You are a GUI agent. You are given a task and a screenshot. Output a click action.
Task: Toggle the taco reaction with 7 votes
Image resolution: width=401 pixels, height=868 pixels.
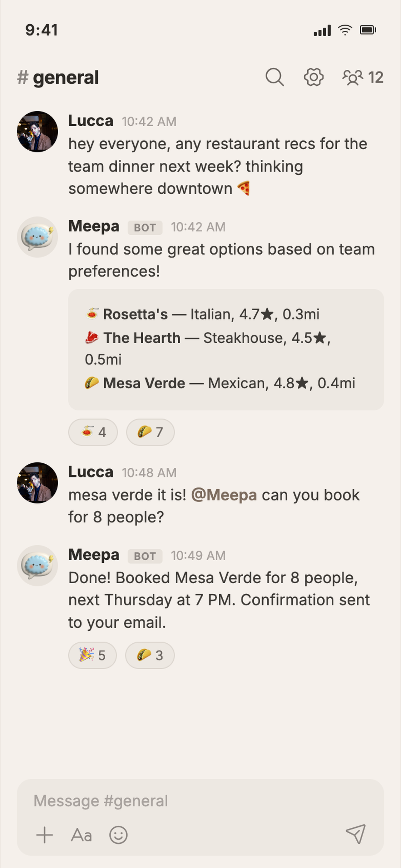click(151, 432)
